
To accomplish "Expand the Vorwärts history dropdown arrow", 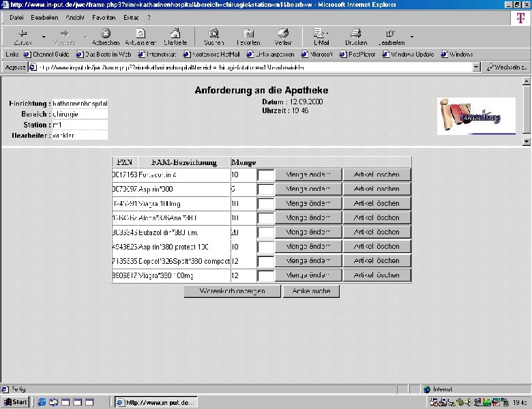I will point(85,37).
